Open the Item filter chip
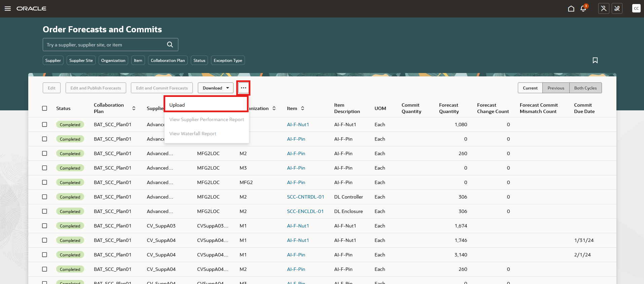This screenshot has width=644, height=284. point(138,61)
